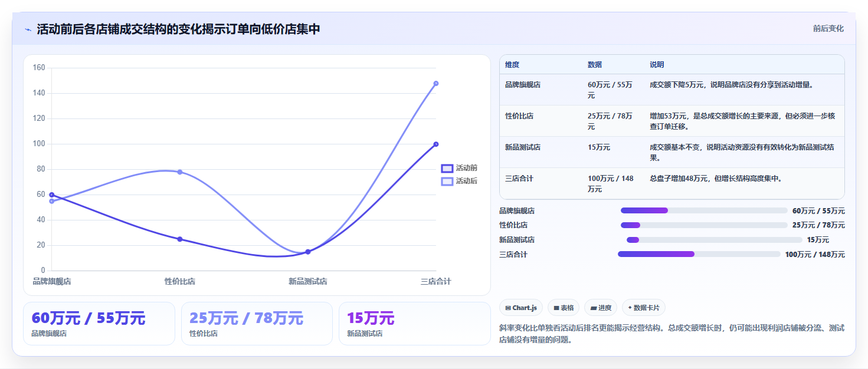Image resolution: width=868 pixels, height=369 pixels.
Task: Open the 15万元 新品测试店 card
Action: point(415,323)
